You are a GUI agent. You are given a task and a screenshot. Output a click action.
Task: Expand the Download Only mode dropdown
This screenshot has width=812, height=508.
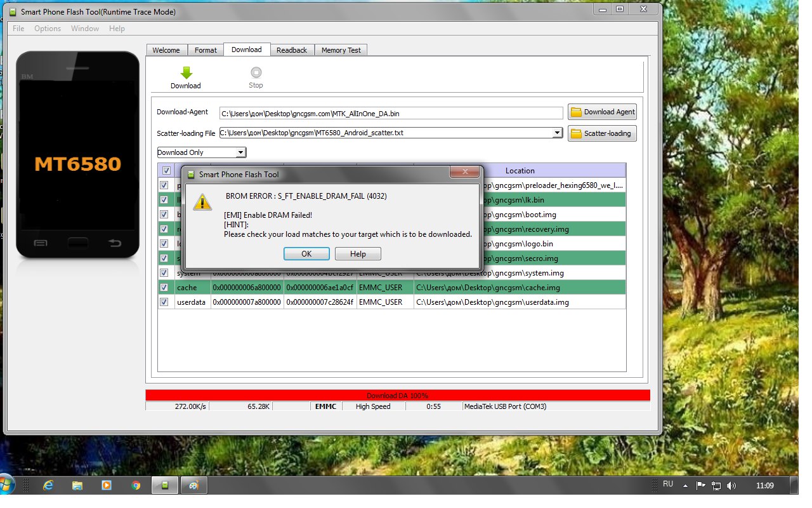click(x=240, y=152)
